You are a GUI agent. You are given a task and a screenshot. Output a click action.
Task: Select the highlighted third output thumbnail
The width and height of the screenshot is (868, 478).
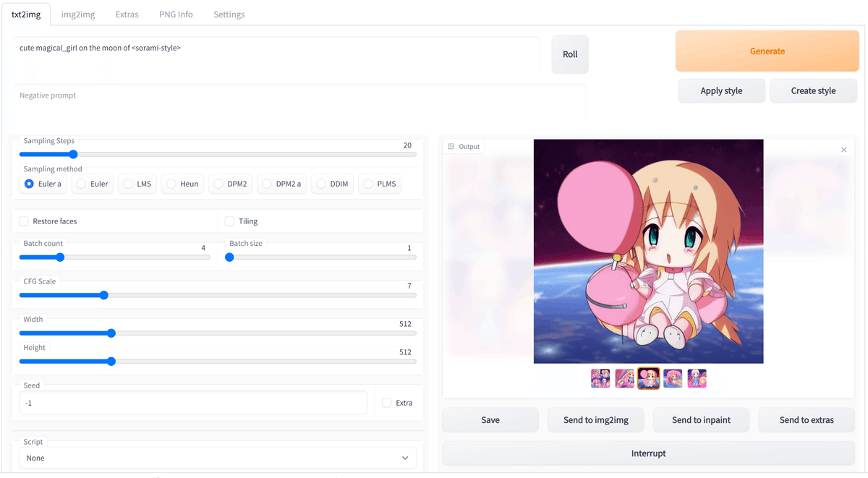[x=649, y=378]
